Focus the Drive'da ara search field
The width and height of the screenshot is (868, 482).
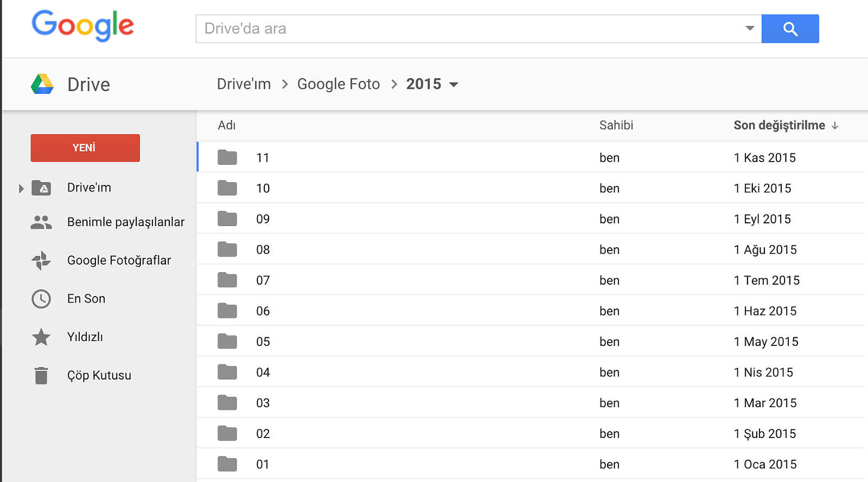tap(467, 29)
